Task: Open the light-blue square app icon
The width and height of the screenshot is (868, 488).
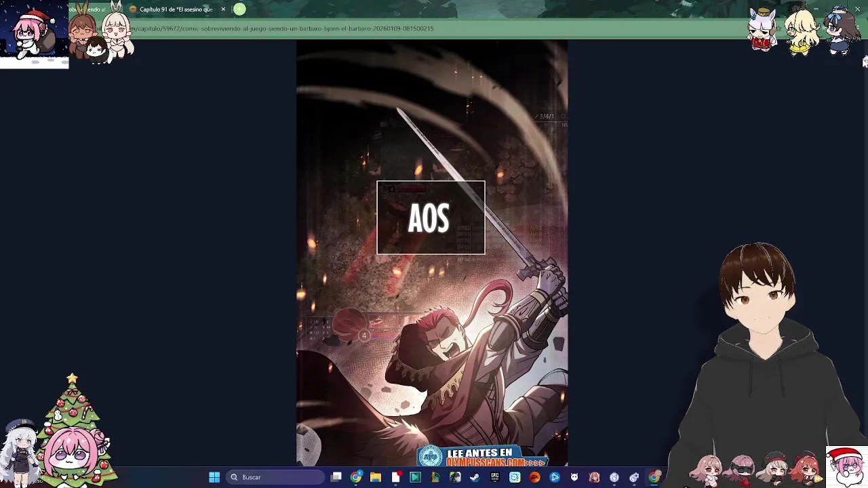Action: [515, 477]
